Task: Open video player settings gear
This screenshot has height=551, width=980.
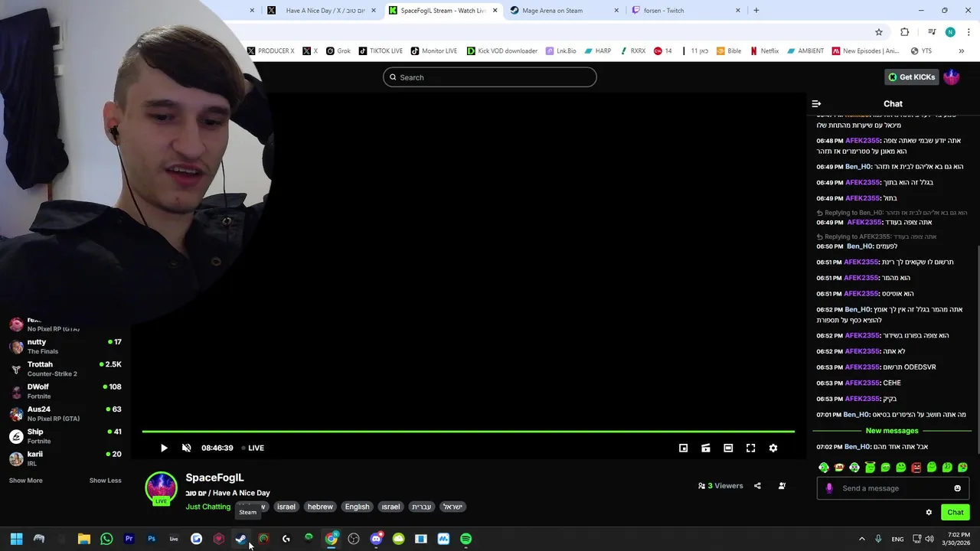Action: [x=773, y=448]
